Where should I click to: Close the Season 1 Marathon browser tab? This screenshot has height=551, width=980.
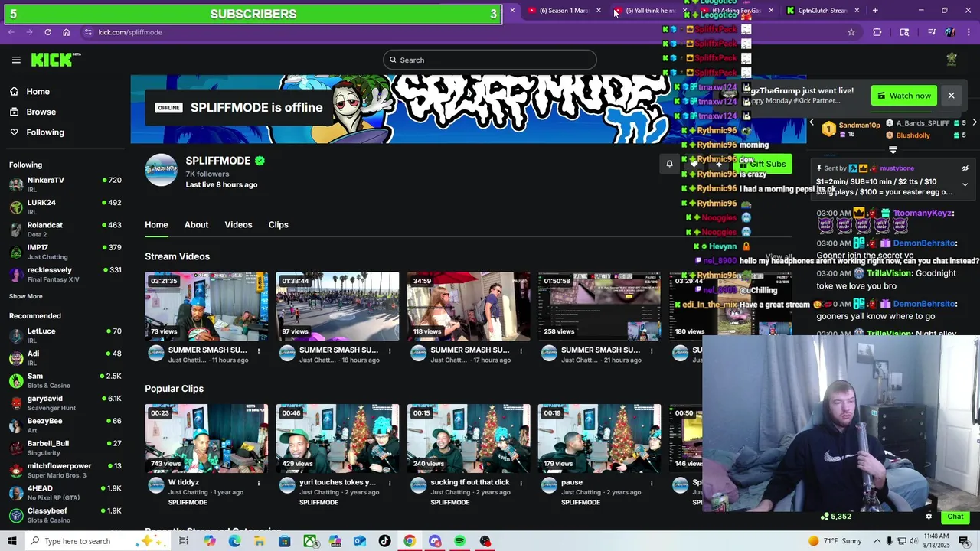pyautogui.click(x=599, y=11)
